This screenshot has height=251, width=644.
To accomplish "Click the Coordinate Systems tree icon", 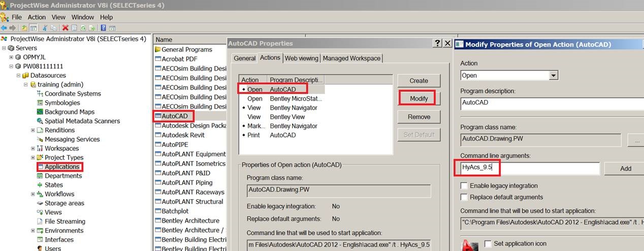I will point(40,93).
